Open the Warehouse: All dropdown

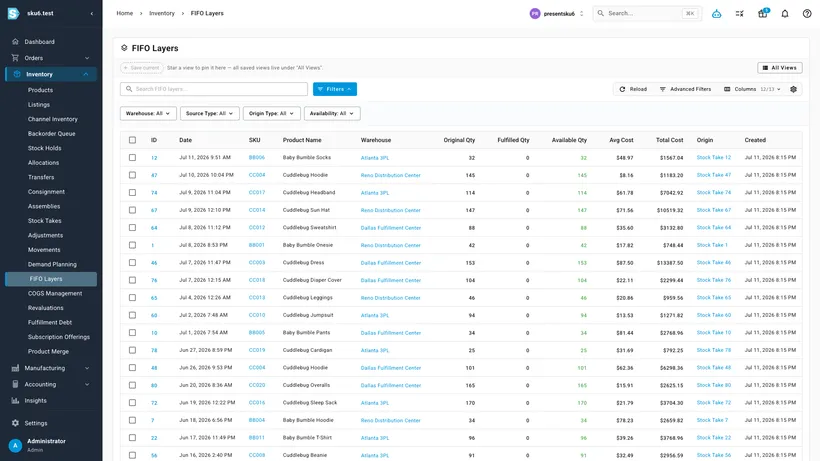click(148, 113)
